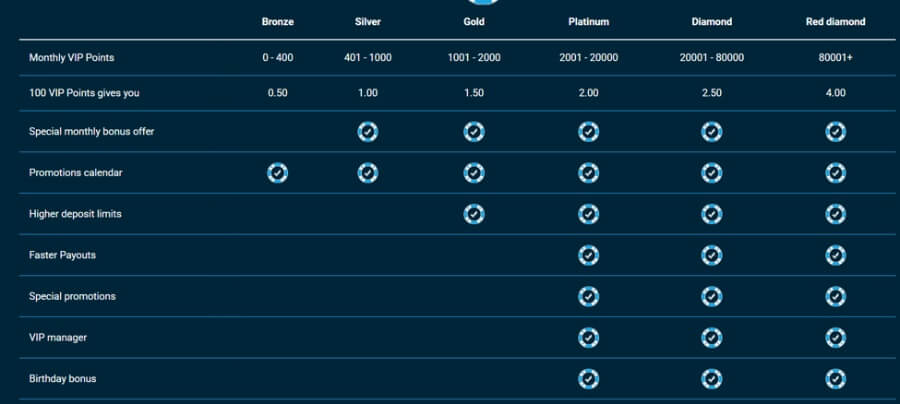Click Gold check icon for Special monthly bonus offer
The width and height of the screenshot is (900, 404).
pyautogui.click(x=474, y=132)
